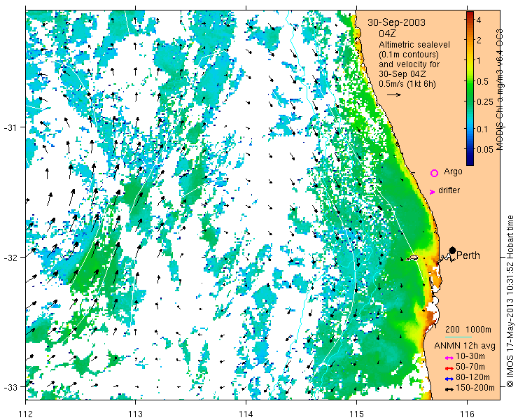Click the magenta 10-30m depth arrow
The image size is (518, 420).
point(448,358)
